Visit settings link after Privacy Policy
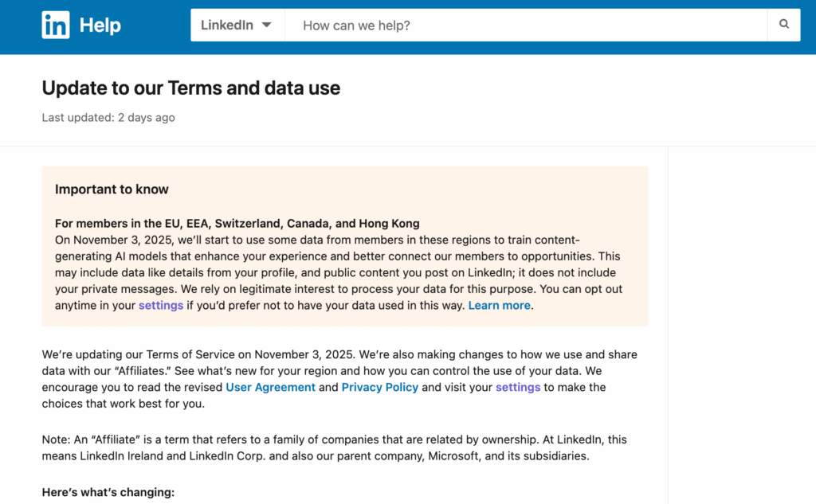This screenshot has height=504, width=816. tap(518, 387)
